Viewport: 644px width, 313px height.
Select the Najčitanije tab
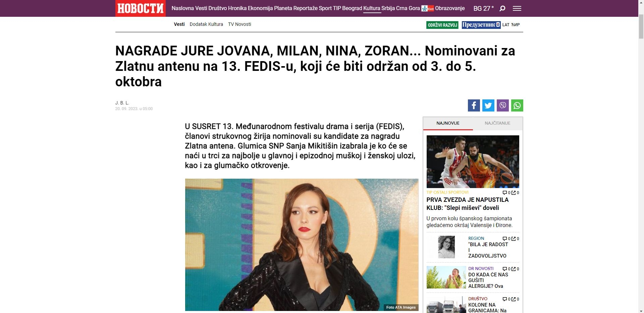[x=497, y=123]
